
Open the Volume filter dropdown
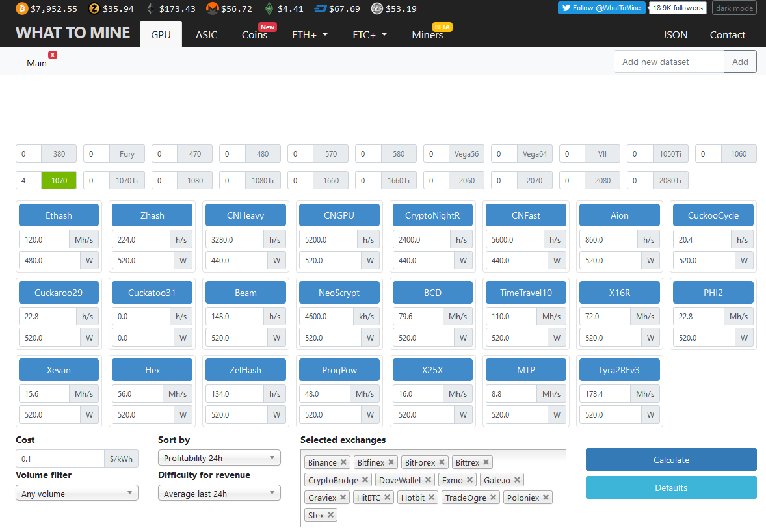point(77,494)
